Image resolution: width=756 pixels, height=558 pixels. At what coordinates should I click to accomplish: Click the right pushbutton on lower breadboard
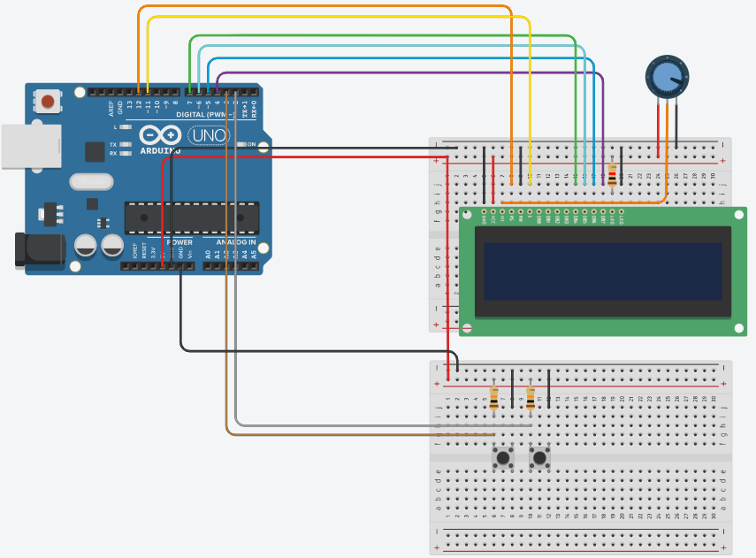pos(540,457)
